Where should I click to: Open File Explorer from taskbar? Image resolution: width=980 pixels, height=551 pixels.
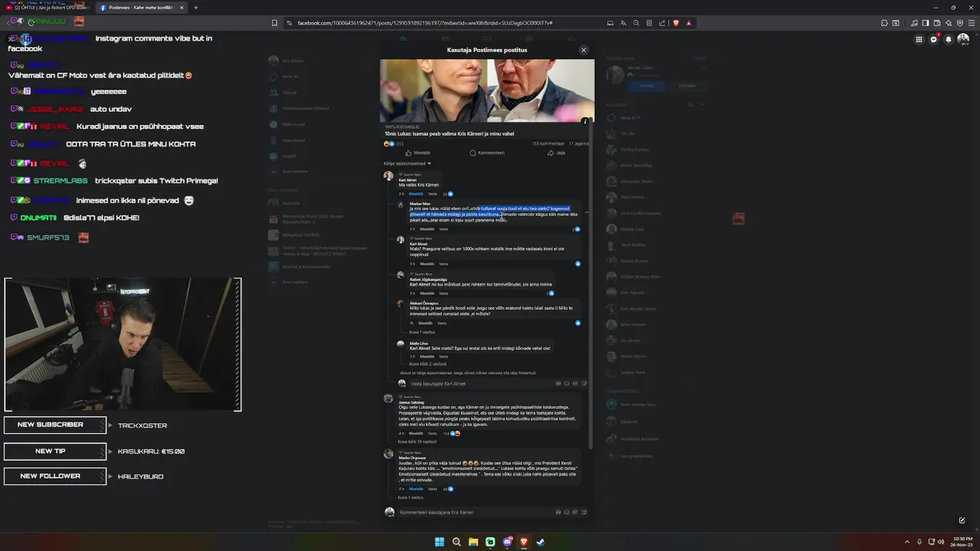[x=473, y=542]
